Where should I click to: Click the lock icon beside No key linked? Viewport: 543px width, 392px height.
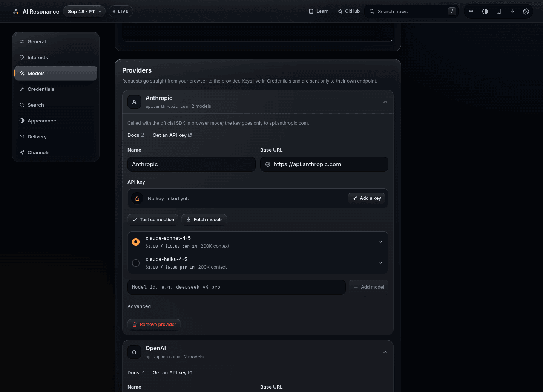[137, 198]
